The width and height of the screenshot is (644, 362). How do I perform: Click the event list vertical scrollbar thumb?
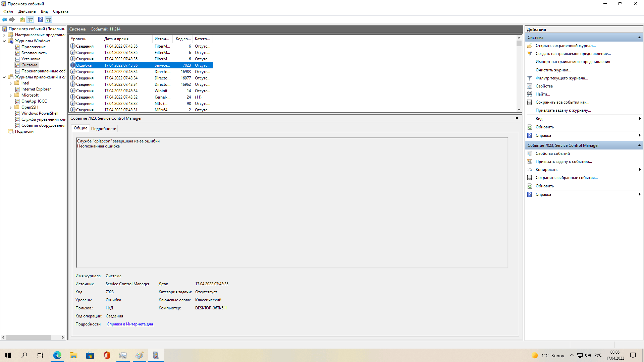click(x=519, y=44)
